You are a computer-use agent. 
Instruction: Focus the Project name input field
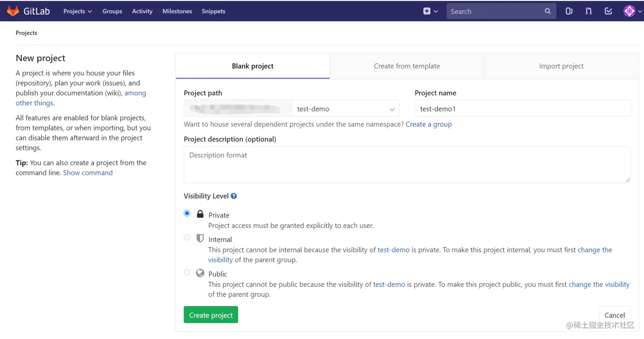[x=522, y=108]
